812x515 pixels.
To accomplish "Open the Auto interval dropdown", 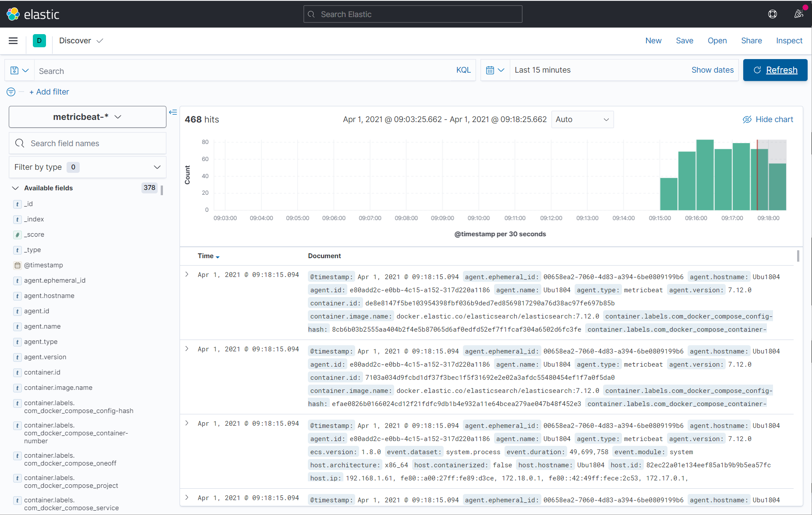I will (583, 119).
